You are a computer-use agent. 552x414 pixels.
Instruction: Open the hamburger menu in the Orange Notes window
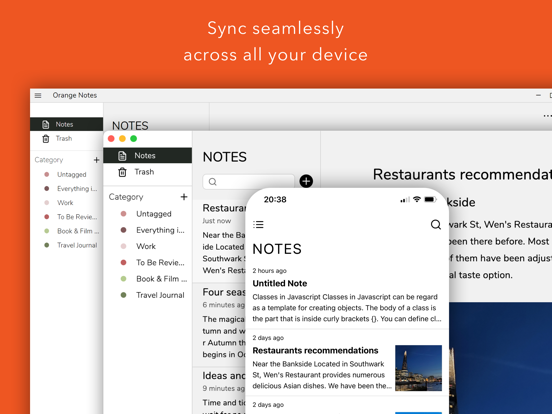(38, 95)
